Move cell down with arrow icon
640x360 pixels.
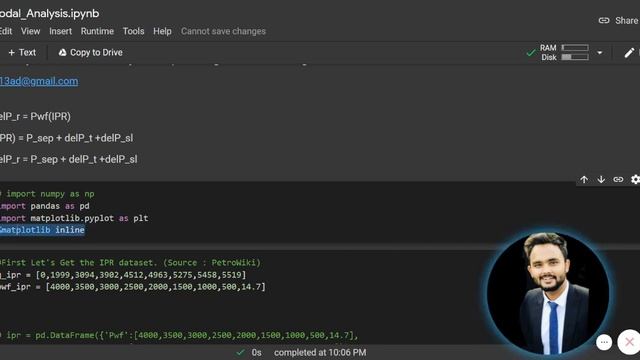601,180
